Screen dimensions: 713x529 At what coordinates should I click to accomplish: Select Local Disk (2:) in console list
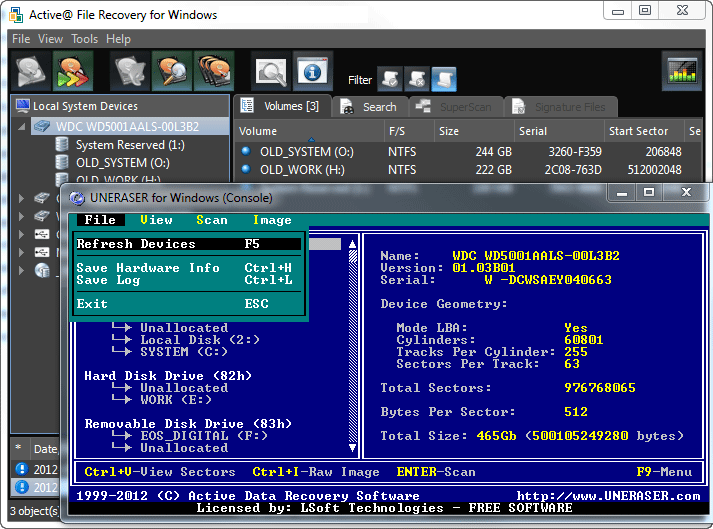click(x=200, y=340)
